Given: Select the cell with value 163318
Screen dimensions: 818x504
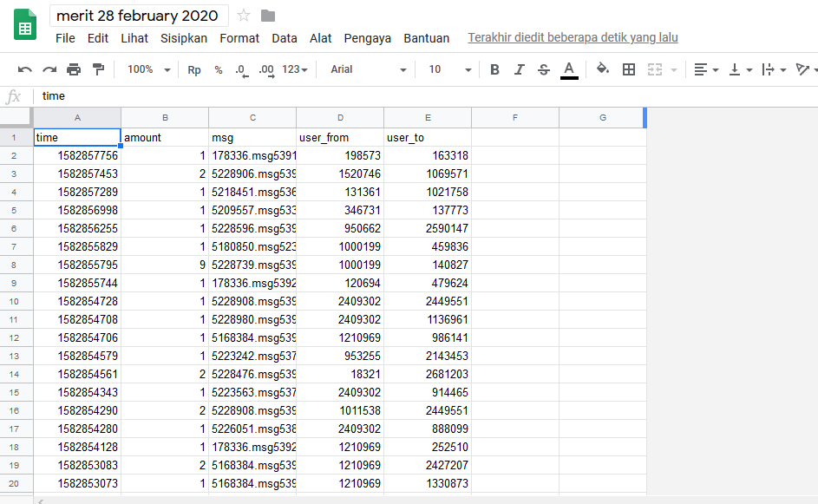Looking at the screenshot, I should click(x=428, y=155).
